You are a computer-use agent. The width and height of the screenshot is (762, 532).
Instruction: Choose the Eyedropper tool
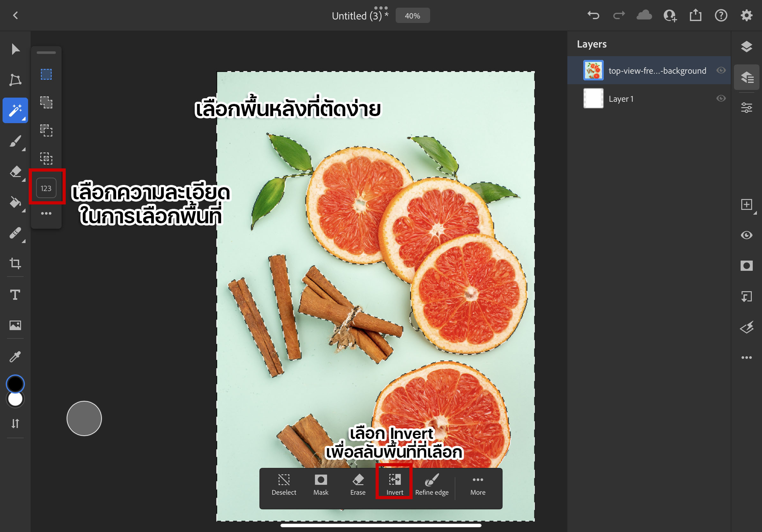pyautogui.click(x=15, y=357)
